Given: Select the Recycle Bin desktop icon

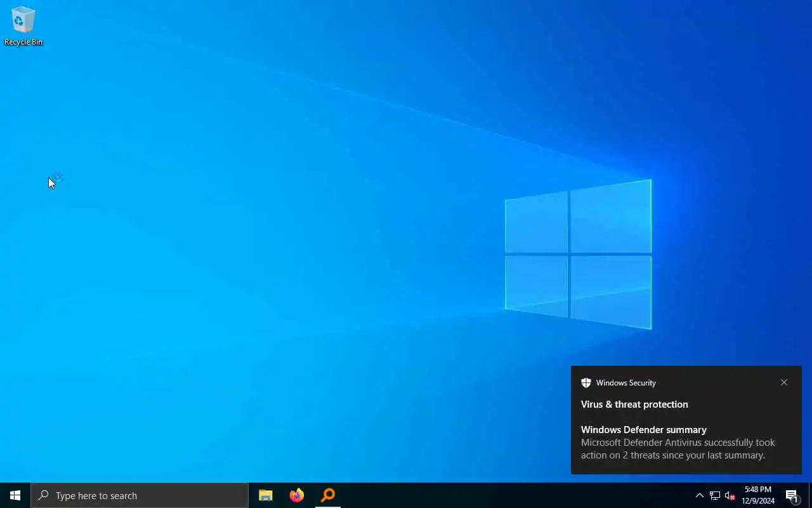Looking at the screenshot, I should (23, 27).
